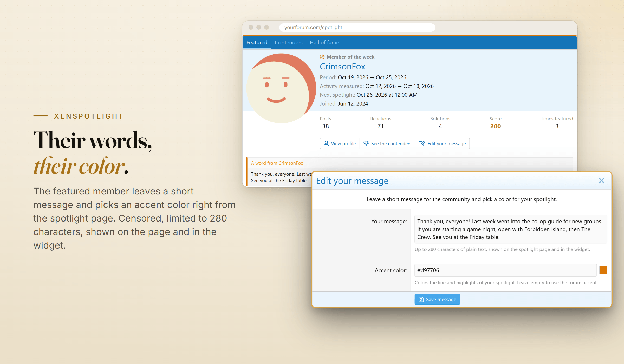Click the Edit your message button
This screenshot has width=624, height=364.
click(x=443, y=144)
